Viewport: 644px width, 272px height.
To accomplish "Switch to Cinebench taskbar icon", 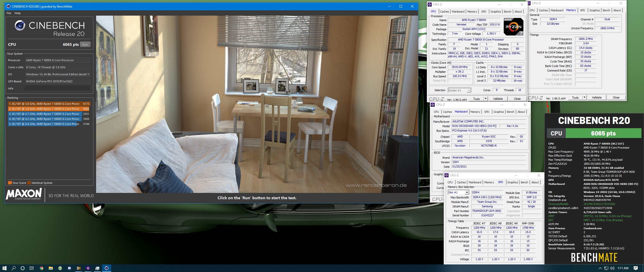I will coord(107,268).
